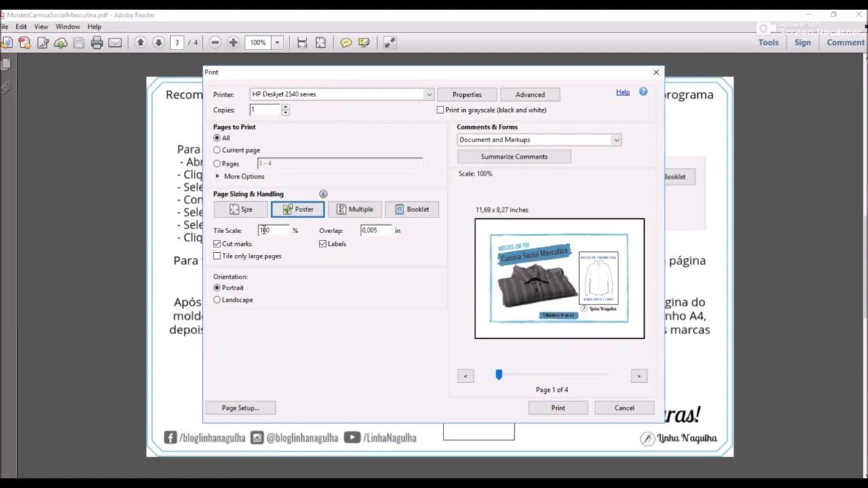868x488 pixels.
Task: Click the Tile Scale input field
Action: [x=273, y=230]
